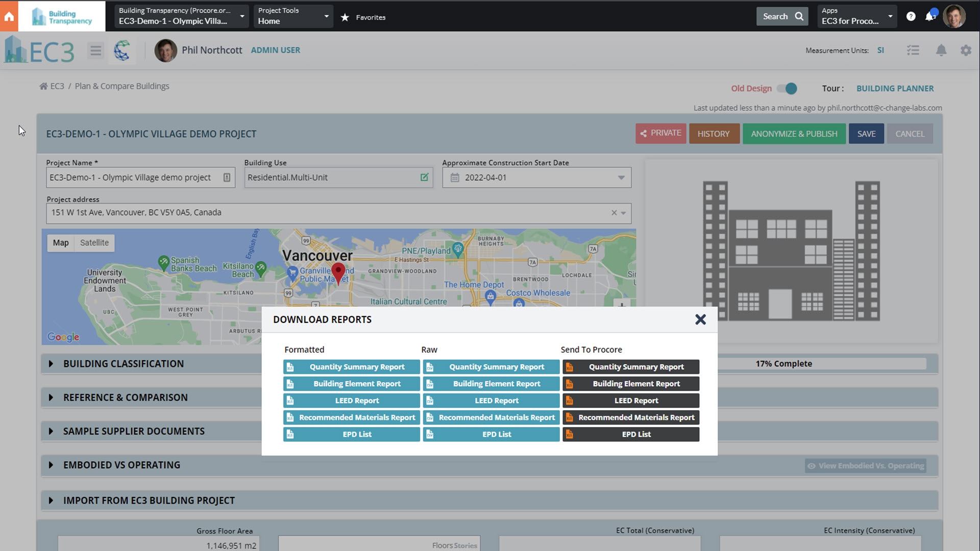980x551 pixels.
Task: Click the globe logo icon beside hamburger menu
Action: coord(121,51)
